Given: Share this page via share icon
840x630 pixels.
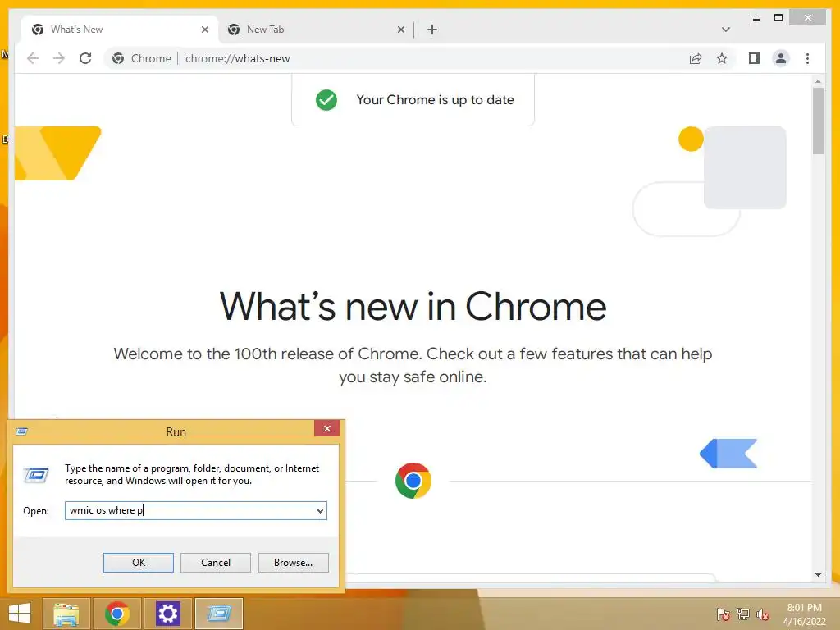Looking at the screenshot, I should (696, 58).
